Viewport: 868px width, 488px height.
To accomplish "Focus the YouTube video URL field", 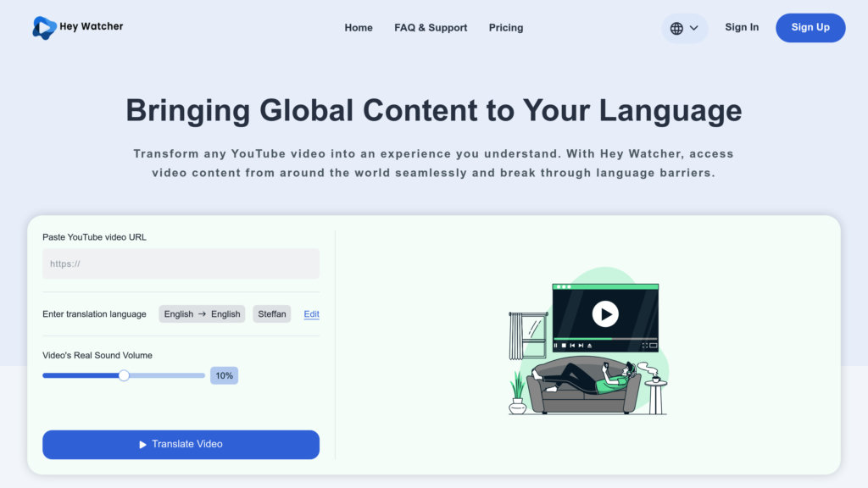I will coord(181,264).
